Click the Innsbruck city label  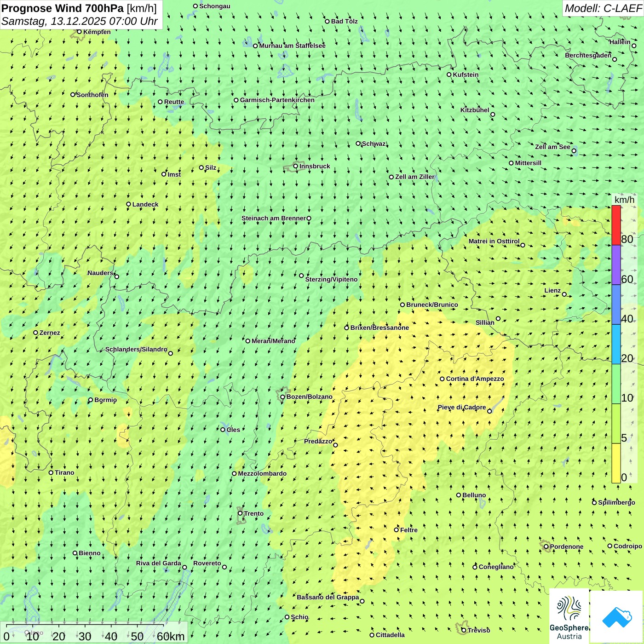point(315,166)
